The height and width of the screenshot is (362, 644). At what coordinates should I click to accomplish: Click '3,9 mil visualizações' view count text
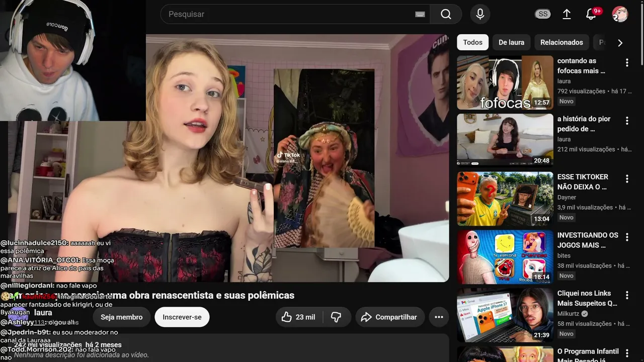point(585,207)
